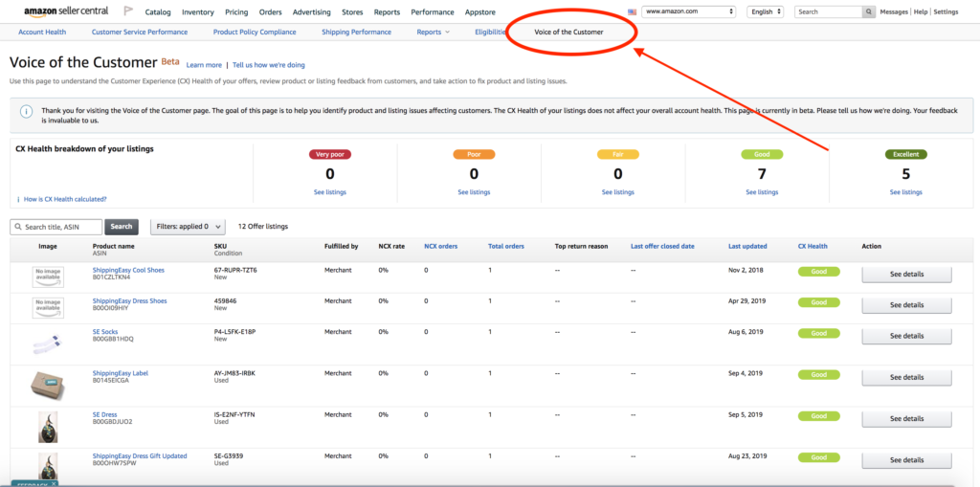The height and width of the screenshot is (487, 980).
Task: Open the Appstore menu
Action: point(480,11)
